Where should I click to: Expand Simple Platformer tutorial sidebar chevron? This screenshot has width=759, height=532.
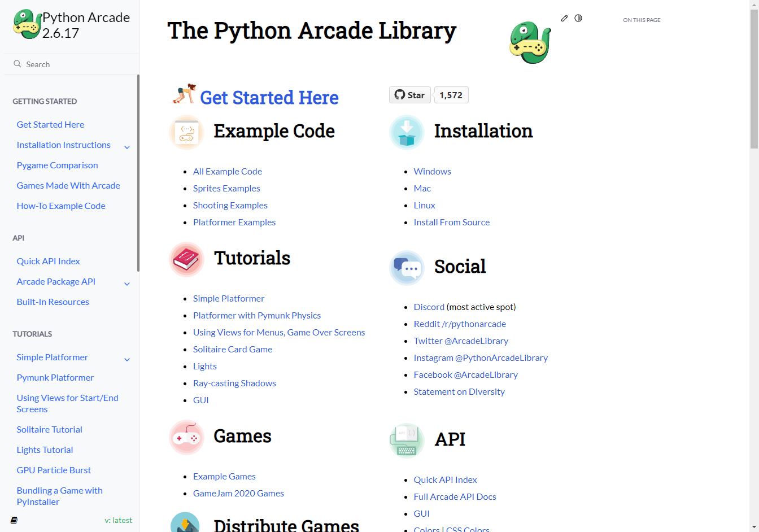point(127,359)
